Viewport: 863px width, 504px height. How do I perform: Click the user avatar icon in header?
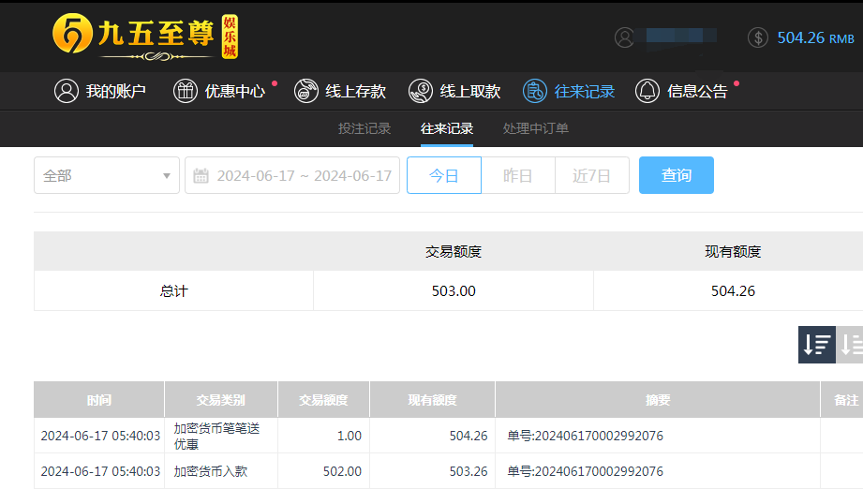click(625, 37)
